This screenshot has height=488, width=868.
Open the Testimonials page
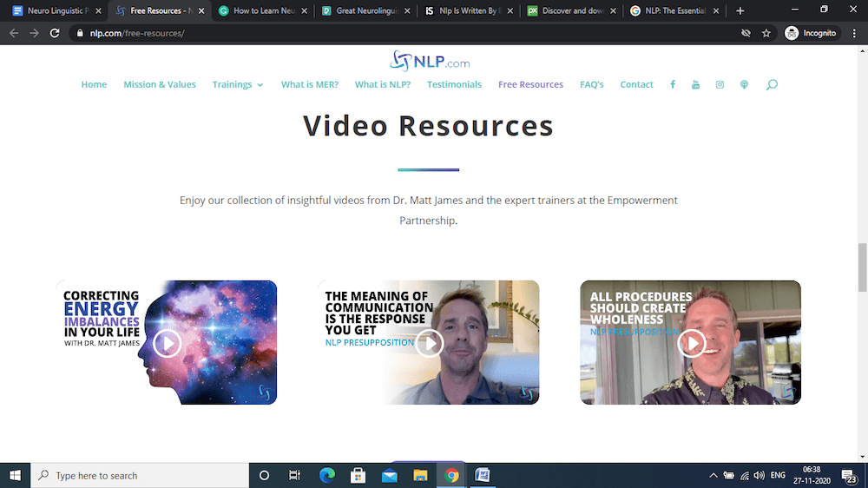454,84
